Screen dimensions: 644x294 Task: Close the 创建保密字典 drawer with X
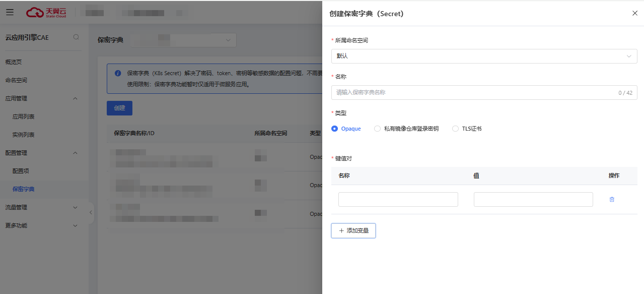tap(634, 13)
